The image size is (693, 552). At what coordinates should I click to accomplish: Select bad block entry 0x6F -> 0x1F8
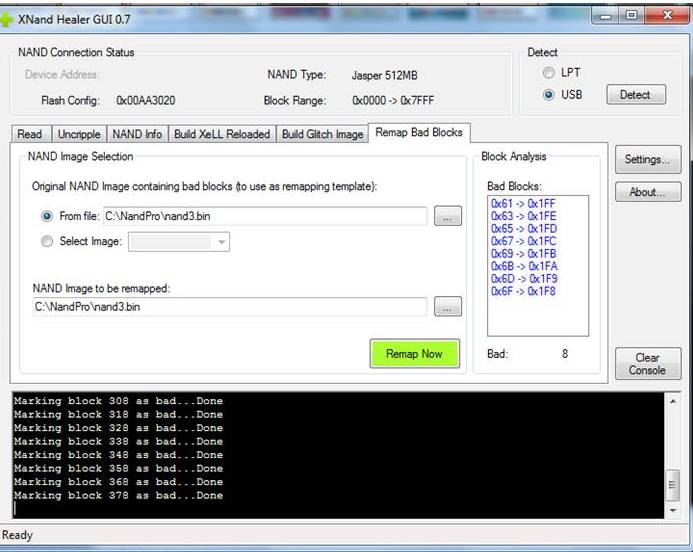point(523,291)
